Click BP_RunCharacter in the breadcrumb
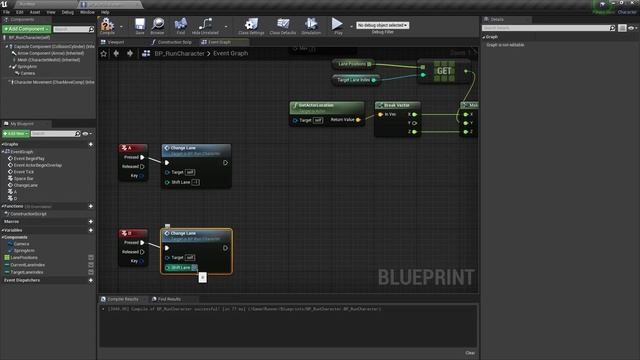 point(179,53)
